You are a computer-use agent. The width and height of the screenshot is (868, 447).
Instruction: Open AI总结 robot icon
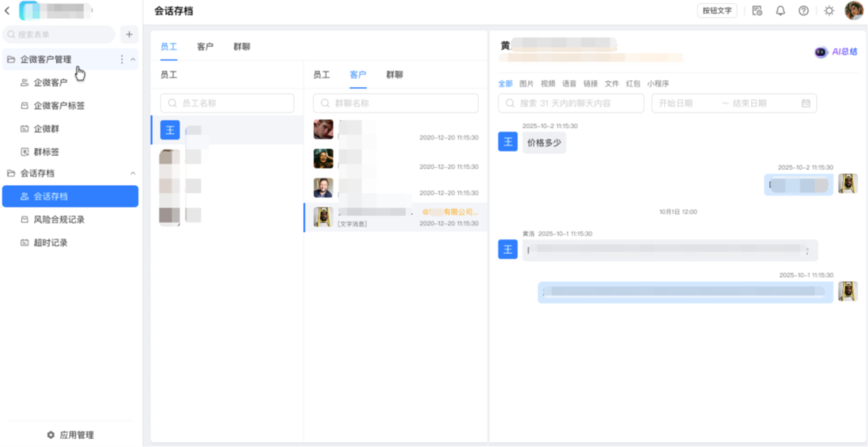point(821,52)
